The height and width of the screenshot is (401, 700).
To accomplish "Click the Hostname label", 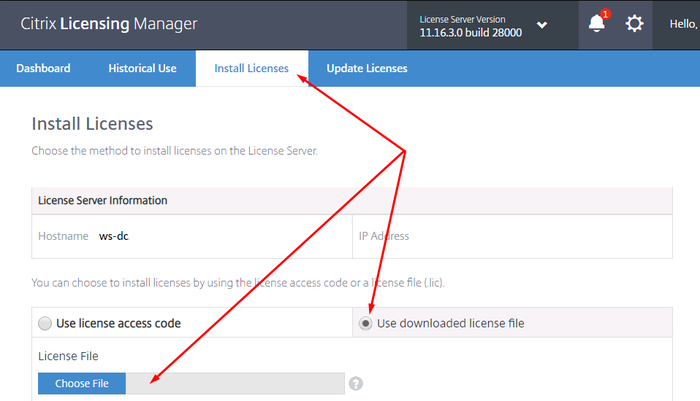I will pyautogui.click(x=63, y=236).
